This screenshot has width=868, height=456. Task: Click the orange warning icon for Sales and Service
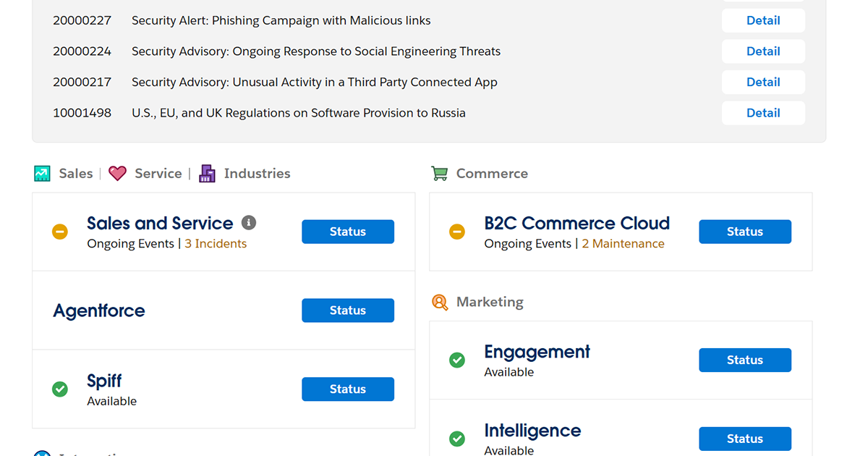pyautogui.click(x=60, y=232)
